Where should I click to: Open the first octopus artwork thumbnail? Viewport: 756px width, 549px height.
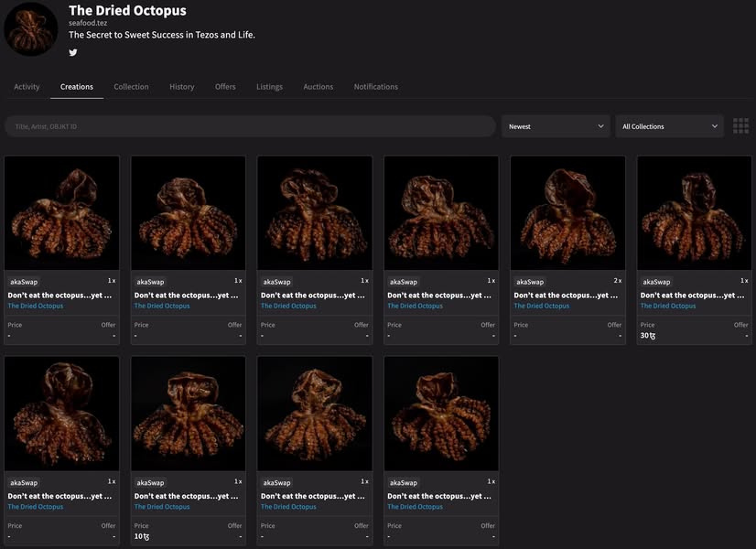click(x=61, y=213)
